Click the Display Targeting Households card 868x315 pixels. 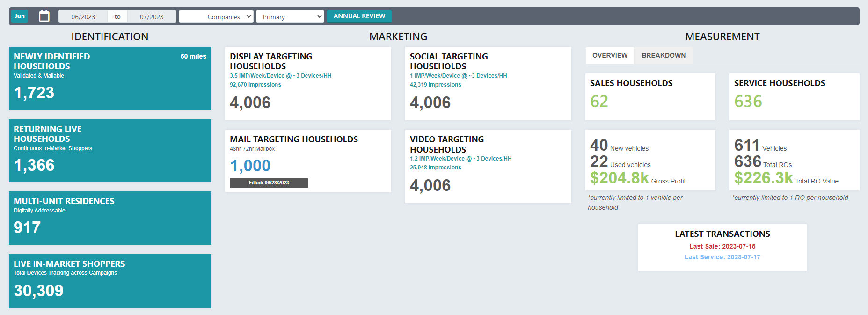(x=308, y=83)
